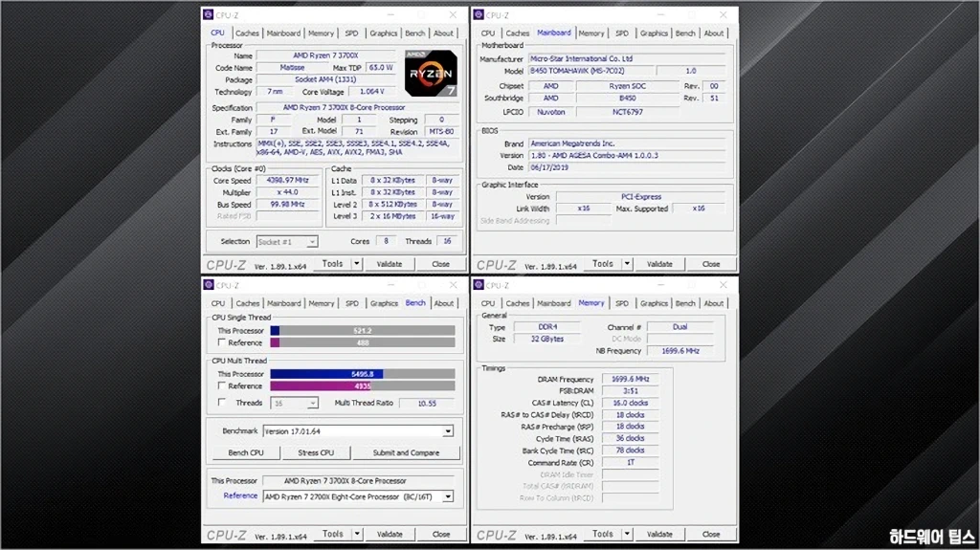The height and width of the screenshot is (550, 980).
Task: Click the Multiplier x 44.0 value
Action: (287, 192)
